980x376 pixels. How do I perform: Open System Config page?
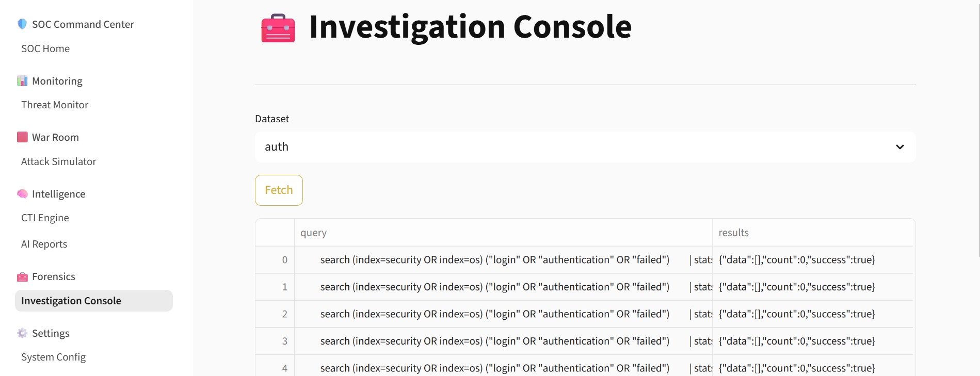(53, 357)
